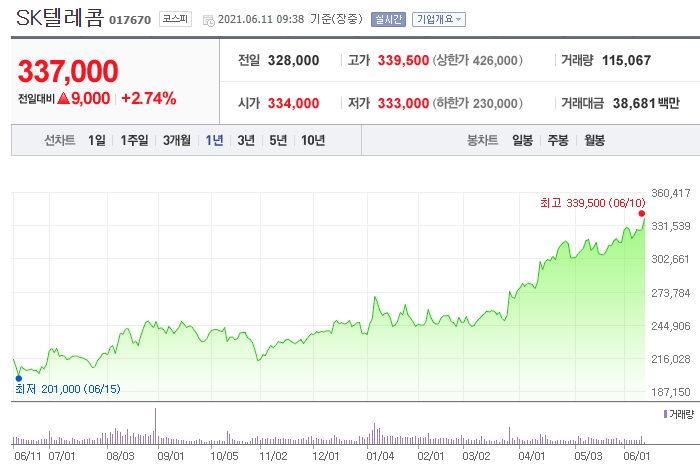Switch to the 3년 chart period
The height and width of the screenshot is (475, 700).
click(246, 140)
